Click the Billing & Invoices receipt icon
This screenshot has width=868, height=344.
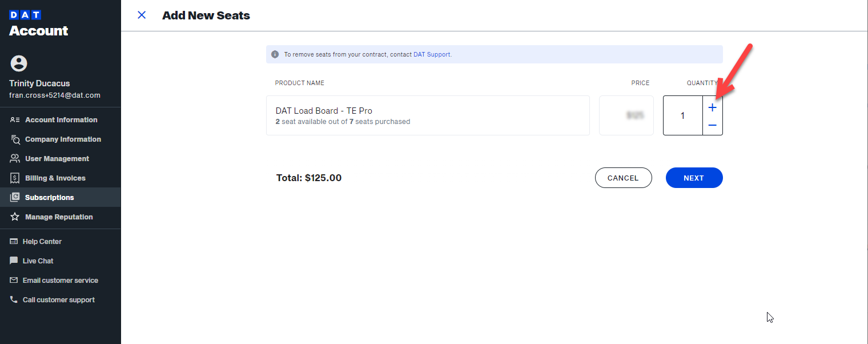[15, 178]
